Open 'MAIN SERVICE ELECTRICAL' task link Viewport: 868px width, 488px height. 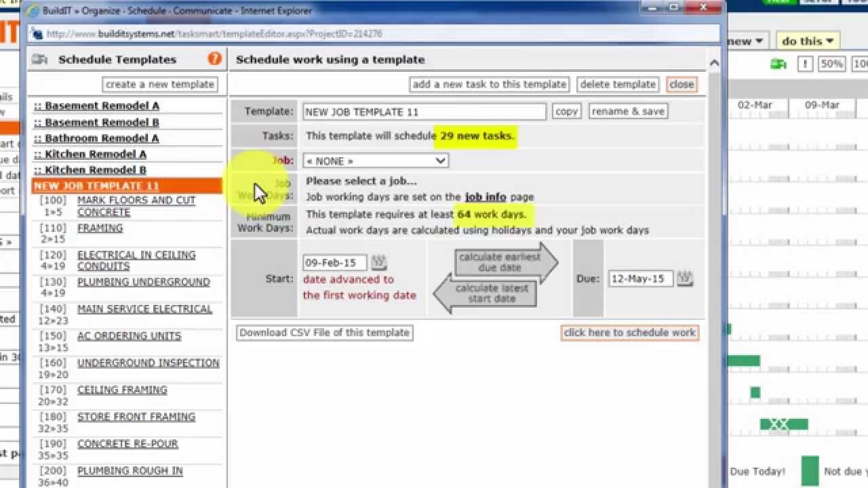(145, 309)
